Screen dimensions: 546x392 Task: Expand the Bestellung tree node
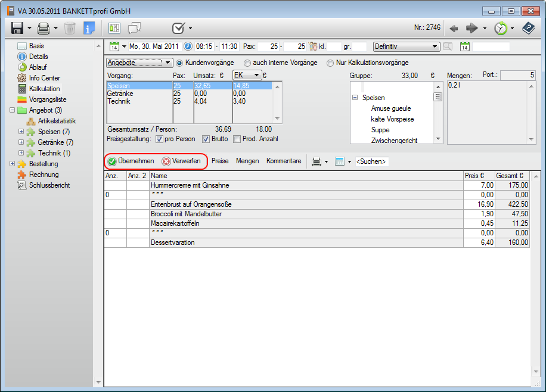click(13, 164)
